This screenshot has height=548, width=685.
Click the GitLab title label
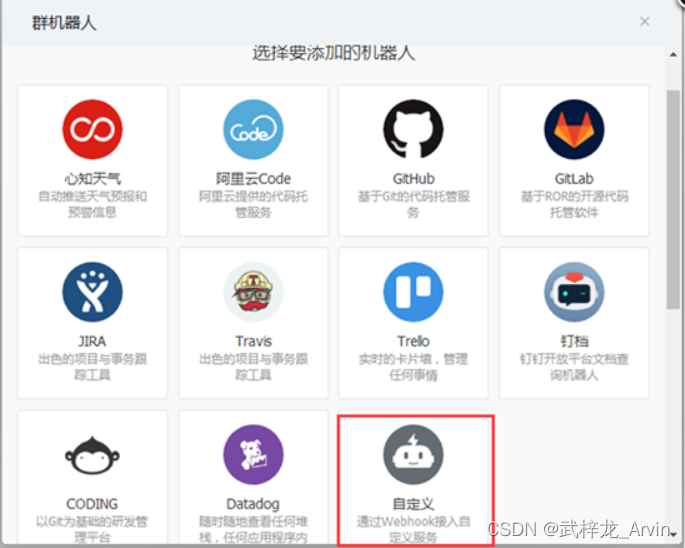574,179
